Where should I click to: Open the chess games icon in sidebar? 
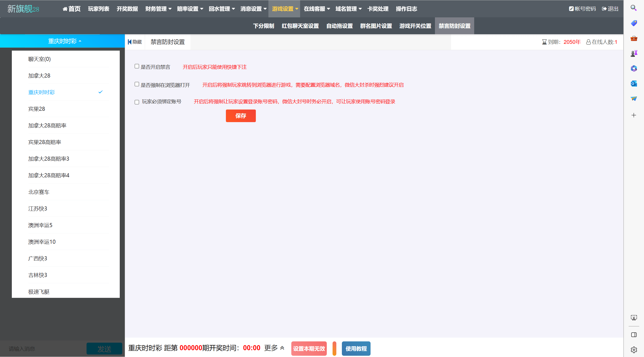(634, 53)
